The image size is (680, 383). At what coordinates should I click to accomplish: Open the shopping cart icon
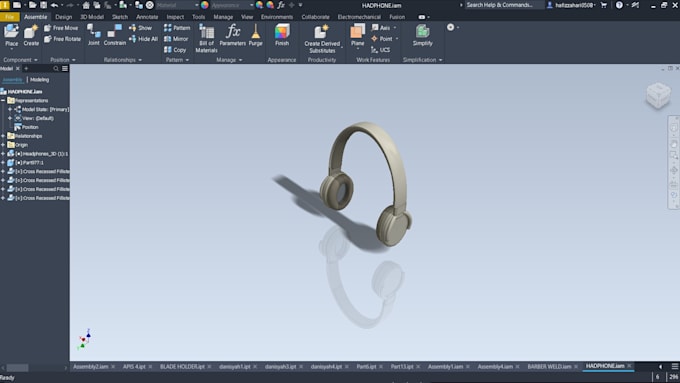(604, 5)
